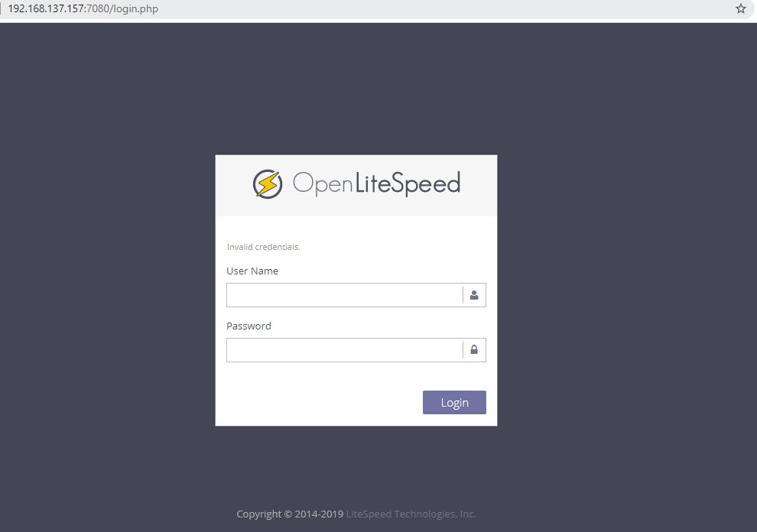Click the bookmark star icon in address bar
Image resolution: width=757 pixels, height=532 pixels.
pos(741,8)
